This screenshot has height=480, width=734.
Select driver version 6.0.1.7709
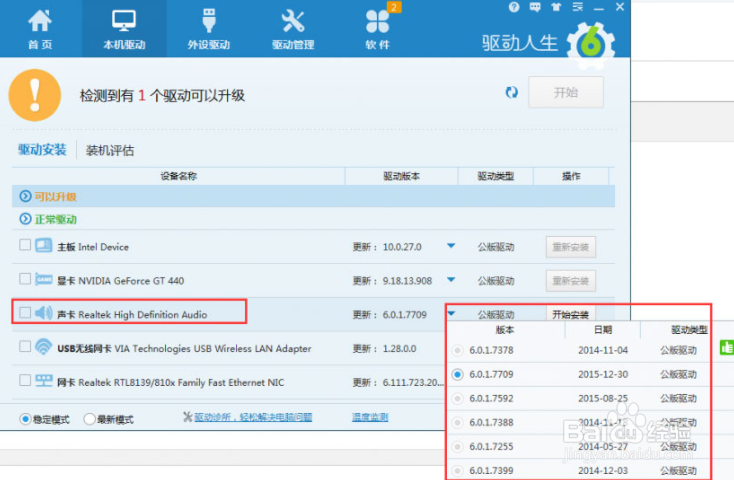(x=458, y=375)
